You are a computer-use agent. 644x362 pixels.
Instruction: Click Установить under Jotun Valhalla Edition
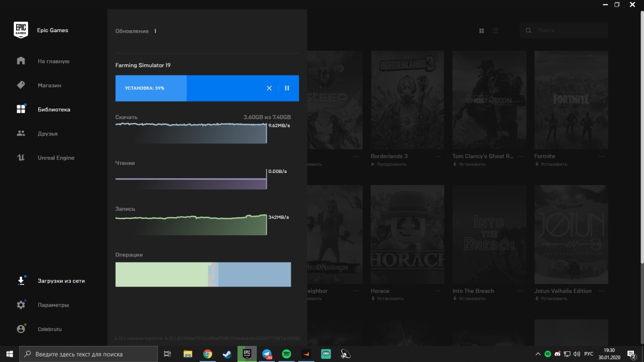(551, 299)
